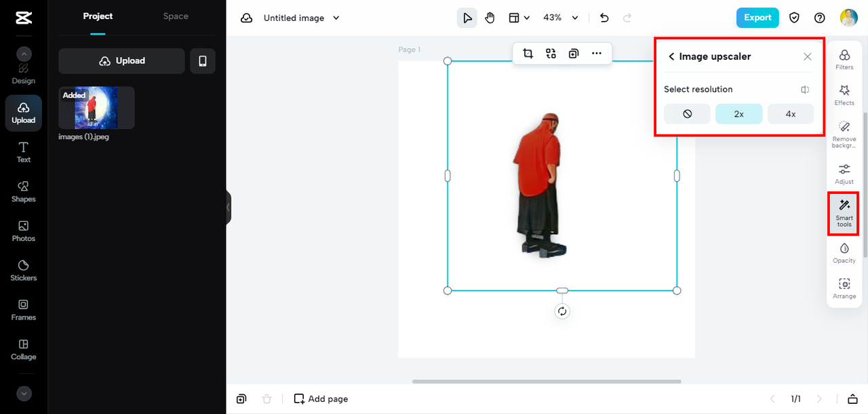Click the images (1).jpeg thumbnail
This screenshot has width=868, height=414.
point(96,108)
